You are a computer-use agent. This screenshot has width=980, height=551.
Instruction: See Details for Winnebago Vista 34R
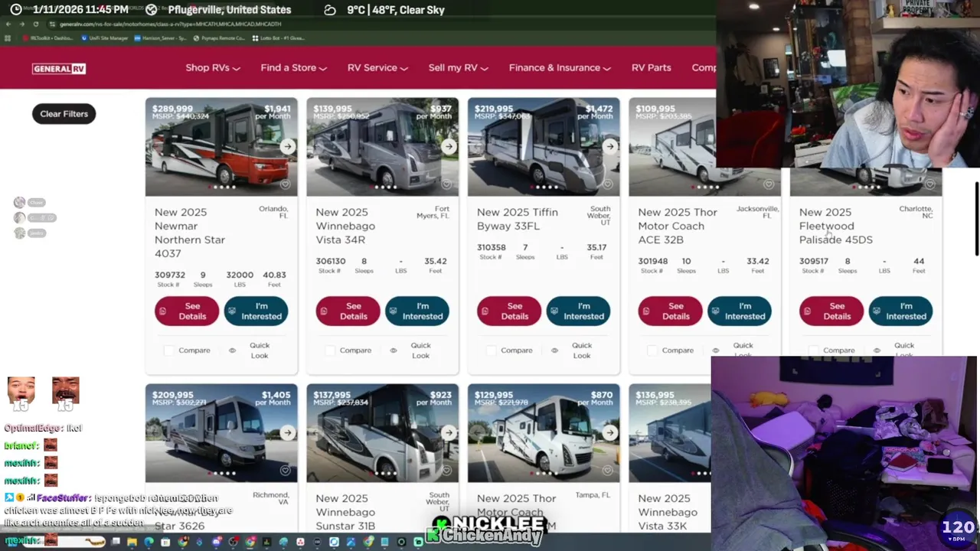pyautogui.click(x=348, y=311)
